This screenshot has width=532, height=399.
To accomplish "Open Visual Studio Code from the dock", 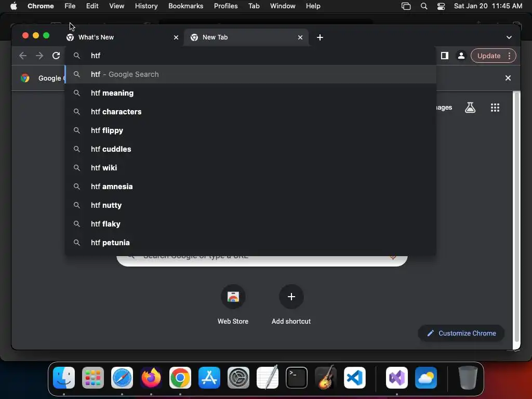I will pos(355,378).
